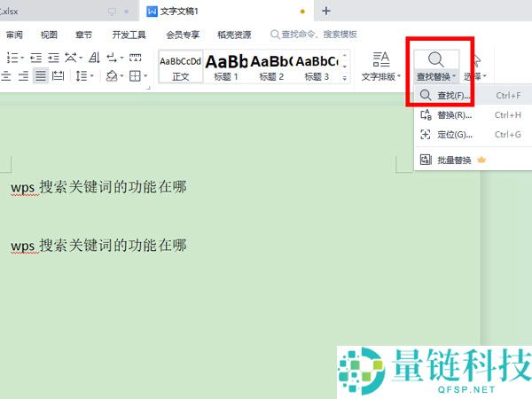Switch to the 开发工具 ribbon tab
The width and height of the screenshot is (532, 399).
pyautogui.click(x=129, y=35)
